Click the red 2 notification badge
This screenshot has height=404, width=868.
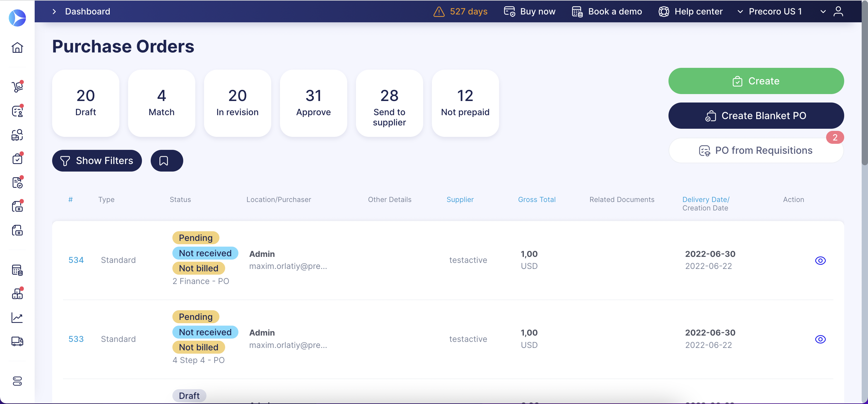(835, 137)
